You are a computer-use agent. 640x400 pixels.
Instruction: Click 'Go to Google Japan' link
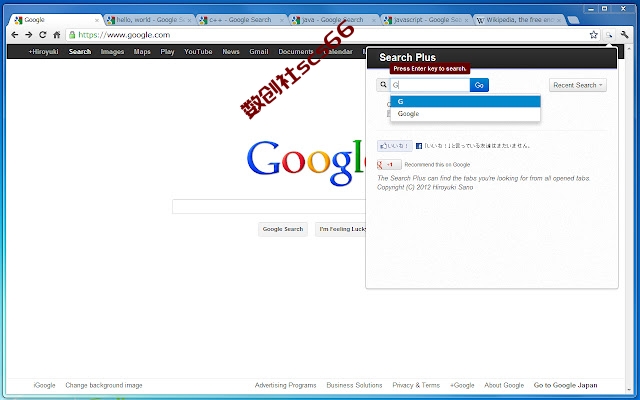coord(565,385)
